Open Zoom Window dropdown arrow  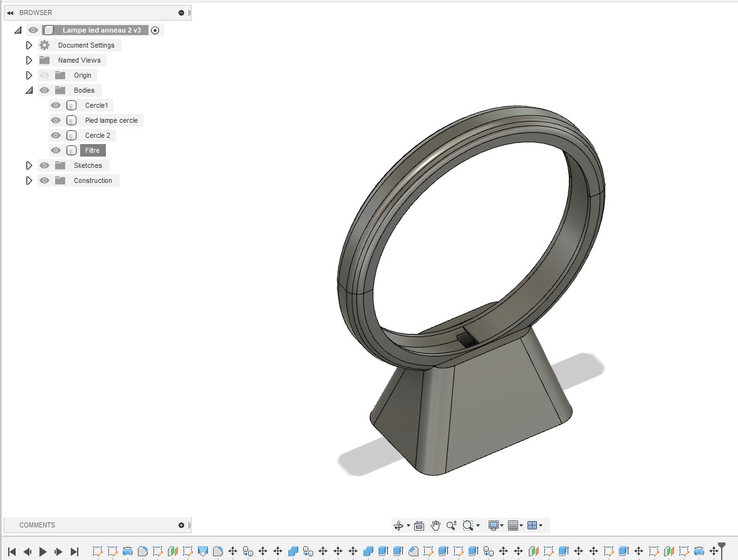coord(478,526)
